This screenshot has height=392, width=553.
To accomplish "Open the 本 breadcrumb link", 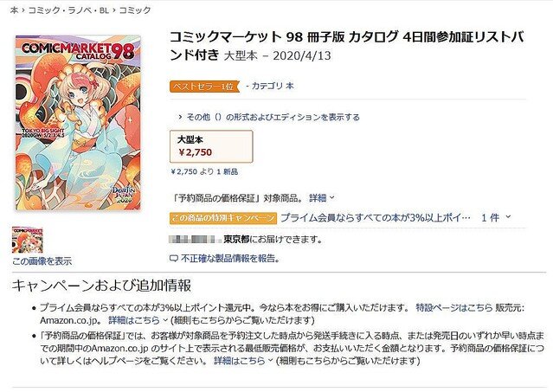I will 14,10.
